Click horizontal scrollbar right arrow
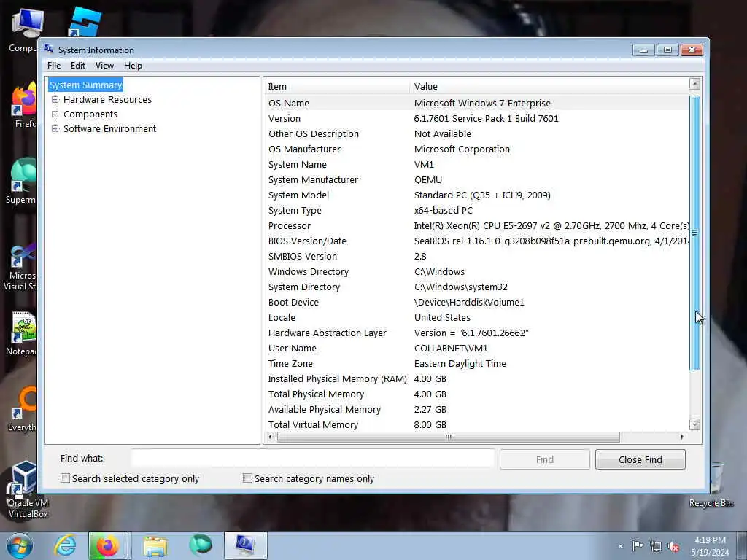The image size is (747, 560). [682, 437]
